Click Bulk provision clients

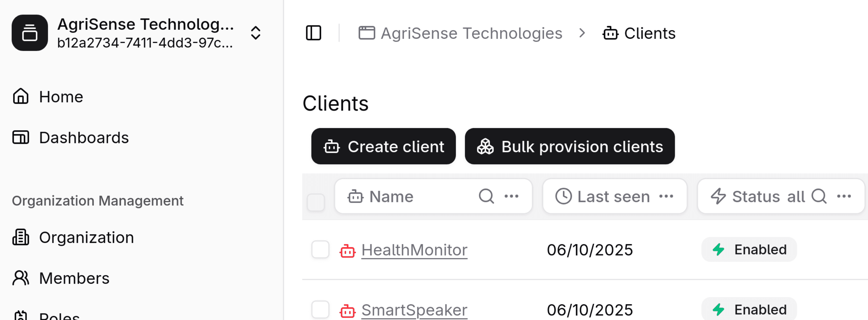pos(569,147)
